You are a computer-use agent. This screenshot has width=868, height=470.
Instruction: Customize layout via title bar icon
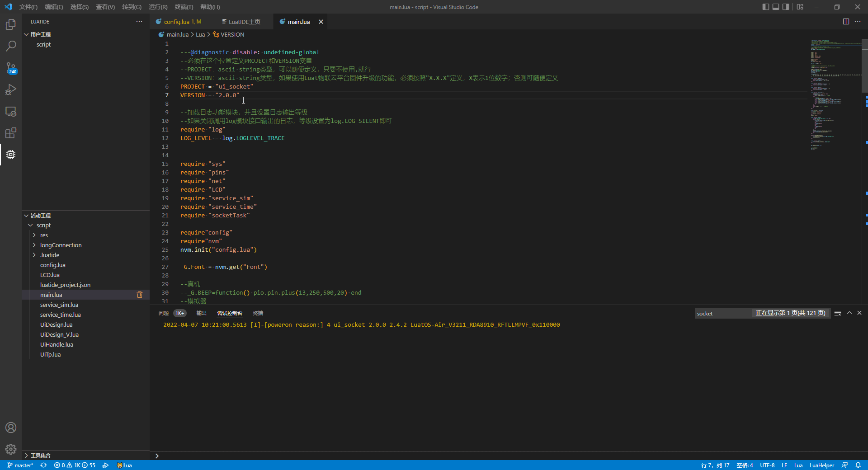click(800, 7)
